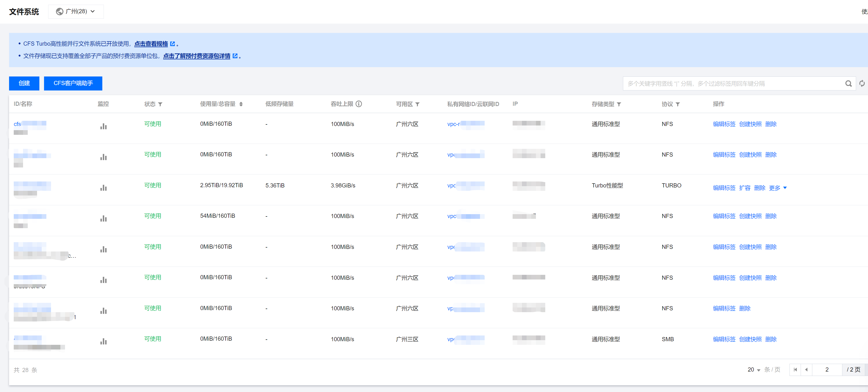Open the 可用区 column filter icon
Screen dimensions: 868x392
click(x=418, y=104)
